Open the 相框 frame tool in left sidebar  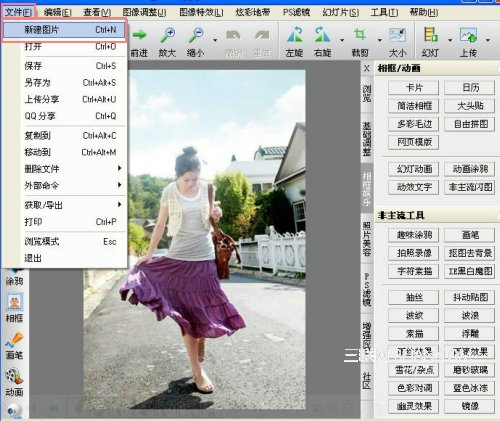[14, 308]
